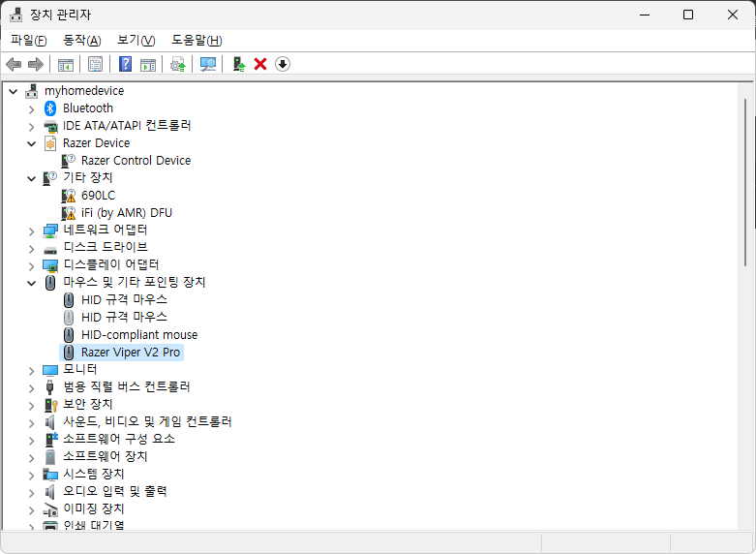Click the monitor icon next to 모니터

(50, 370)
